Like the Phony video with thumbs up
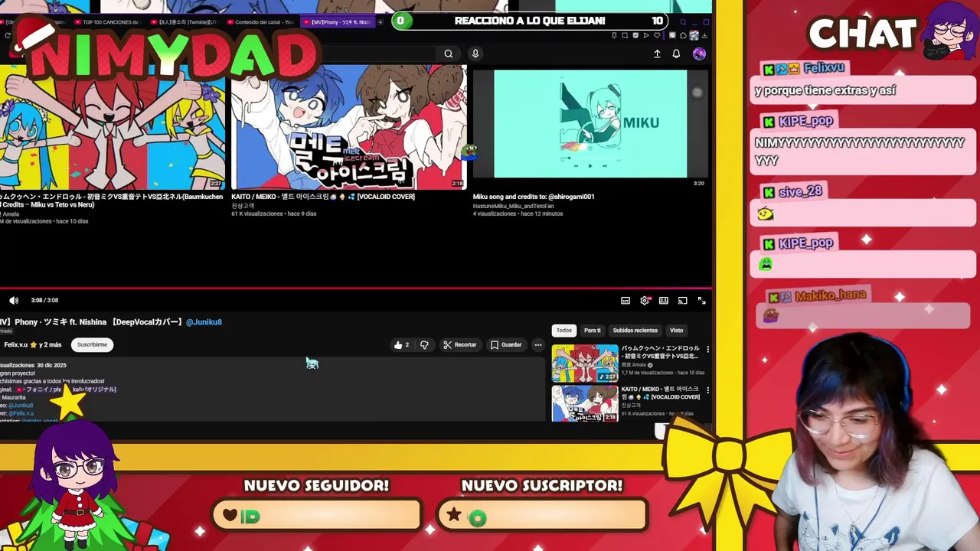Screen dimensions: 980x551 coord(401,345)
